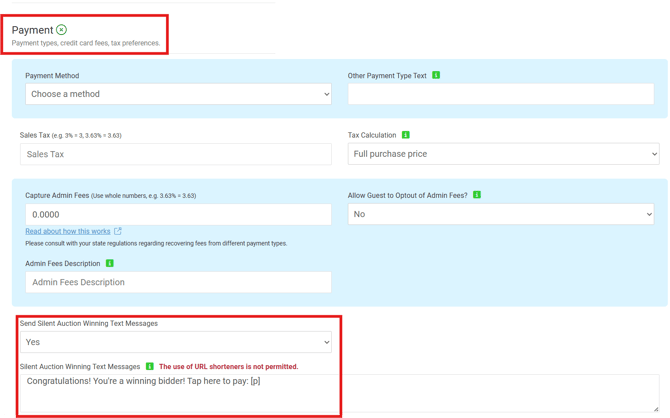This screenshot has width=670, height=418.
Task: Click the Payment section heading
Action: point(32,30)
